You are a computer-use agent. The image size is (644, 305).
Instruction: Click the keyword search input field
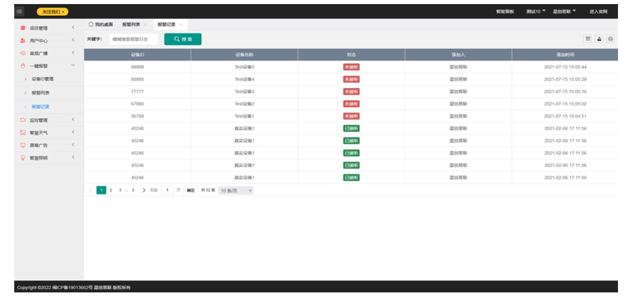tap(133, 39)
